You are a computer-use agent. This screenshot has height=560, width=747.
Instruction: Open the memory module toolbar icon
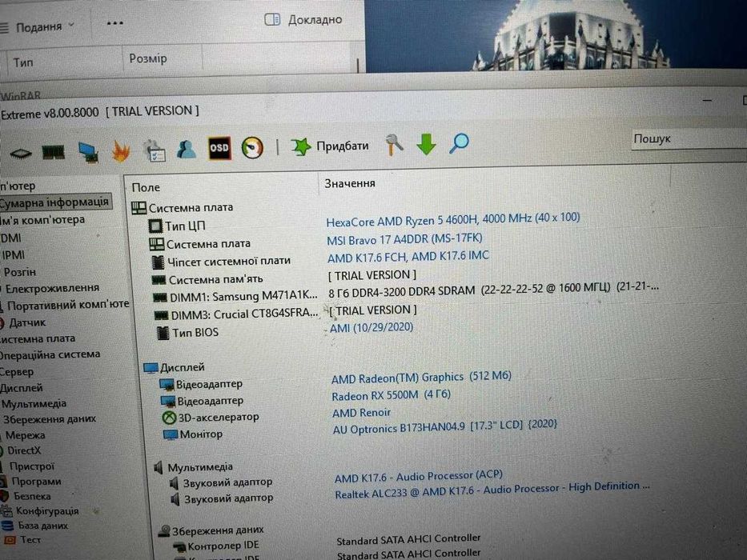click(54, 152)
